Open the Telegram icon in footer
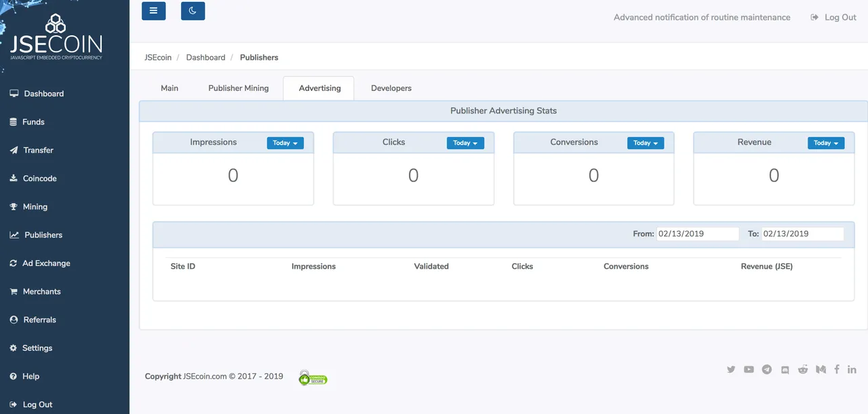 point(767,370)
